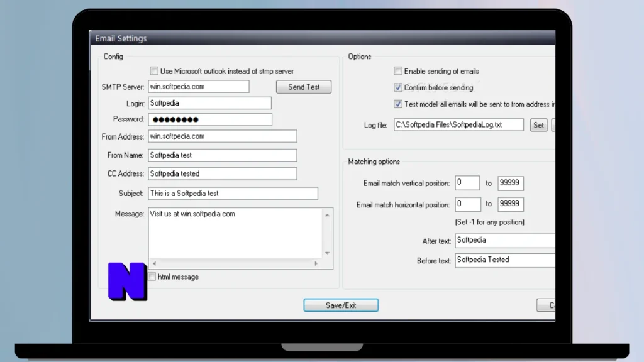Focus the CC Address field

[223, 173]
